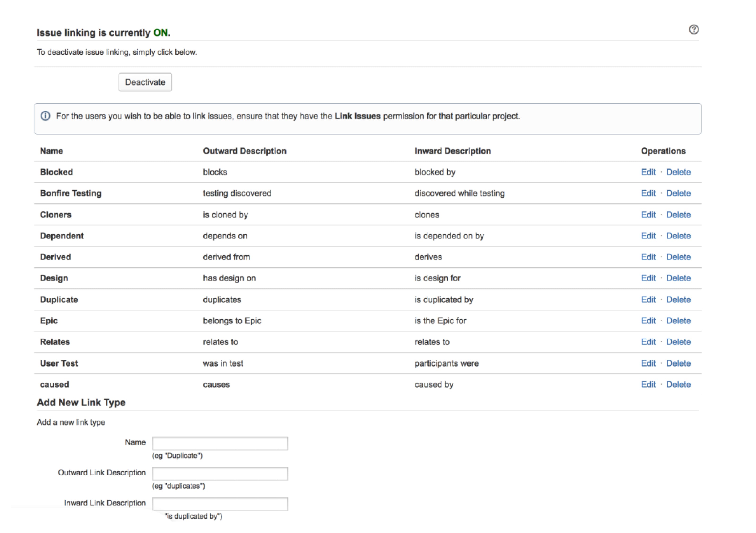The image size is (756, 533).
Task: Focus the new link type Name field
Action: 220,443
